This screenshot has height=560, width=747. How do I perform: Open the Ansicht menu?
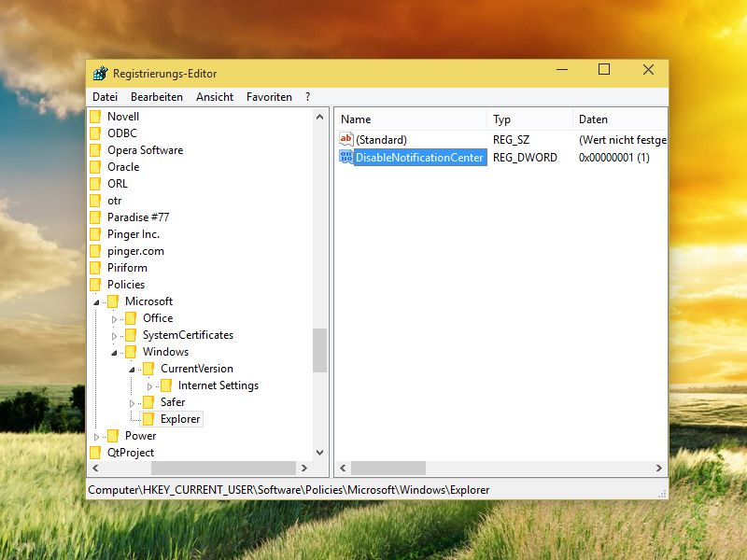tap(215, 97)
